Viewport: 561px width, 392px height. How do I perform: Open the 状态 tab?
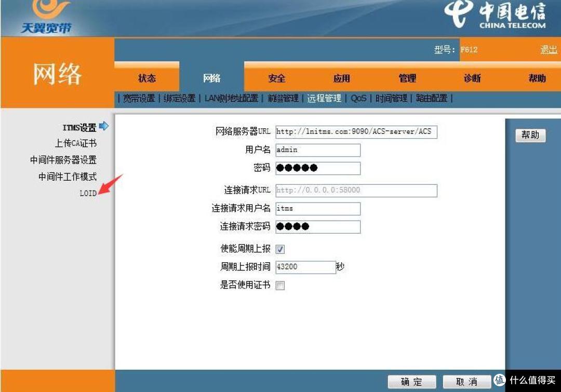pos(147,78)
